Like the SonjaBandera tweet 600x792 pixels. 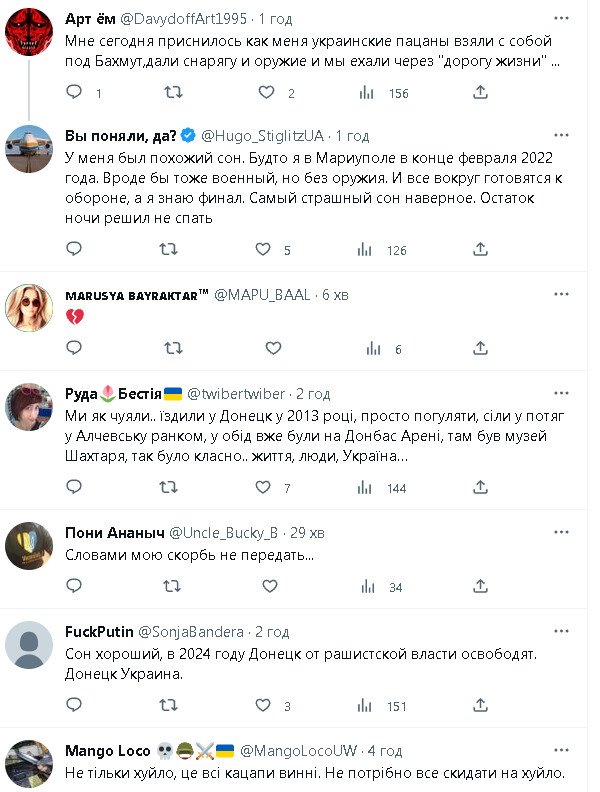pos(265,706)
